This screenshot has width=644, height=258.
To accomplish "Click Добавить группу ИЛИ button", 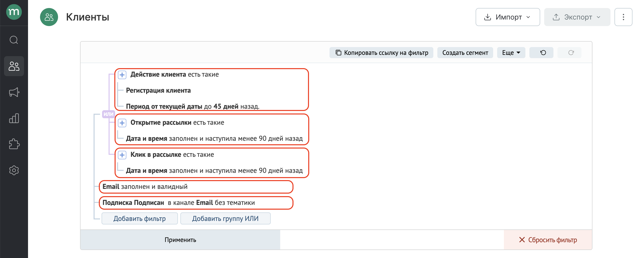I will [225, 218].
